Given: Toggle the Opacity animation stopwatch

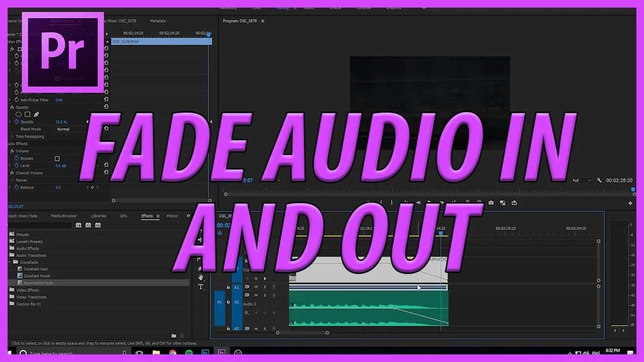Looking at the screenshot, I should click(16, 122).
